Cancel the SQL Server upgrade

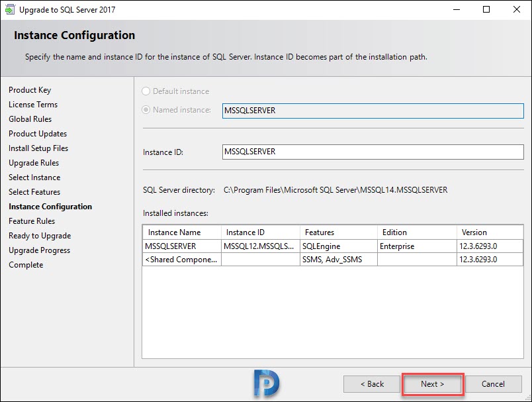tap(493, 384)
